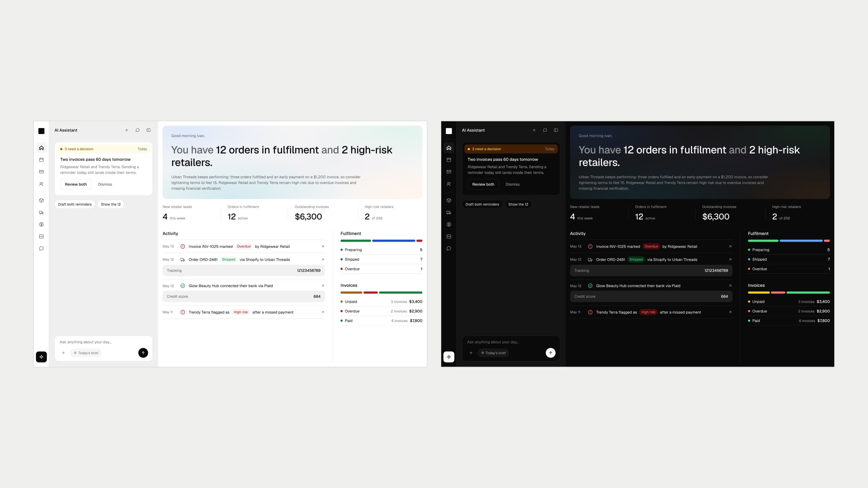Open light Trendy Terra activity arrow
This screenshot has width=868, height=488.
(x=323, y=312)
